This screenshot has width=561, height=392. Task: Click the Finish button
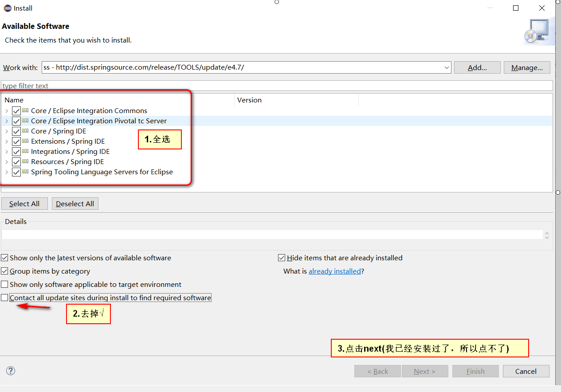475,371
